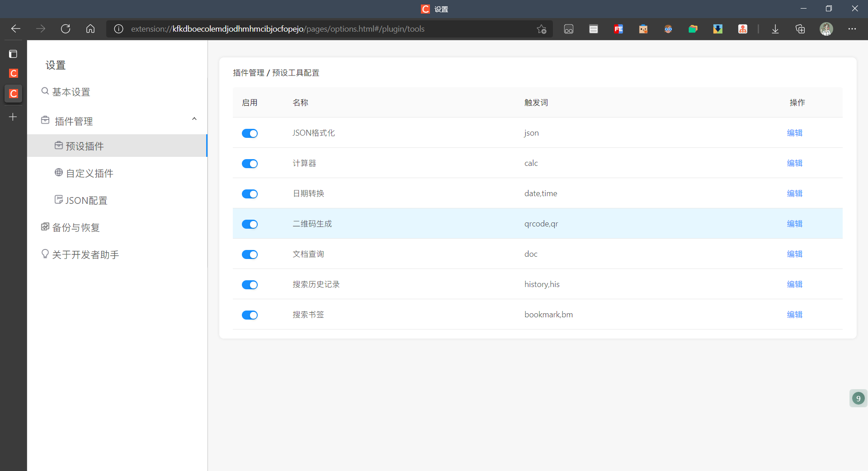868x471 pixels.
Task: Click the 触发词 column header
Action: (536, 103)
